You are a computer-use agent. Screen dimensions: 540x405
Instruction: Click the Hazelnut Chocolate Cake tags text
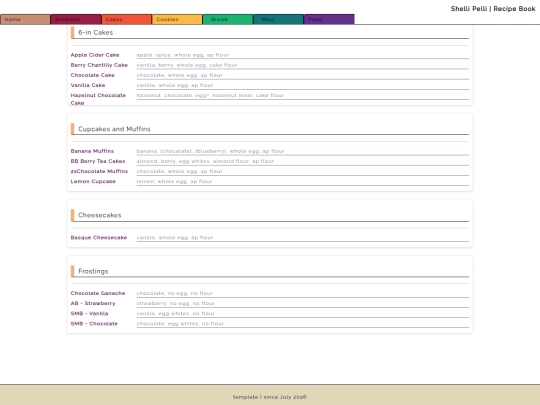(x=210, y=95)
